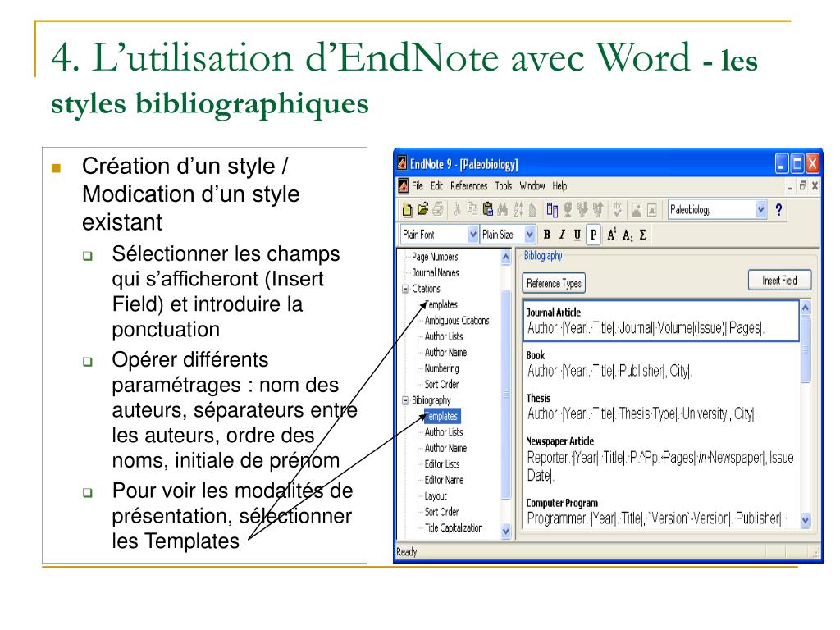Viewport: 840px width, 630px height.
Task: Click the Find binoculars icon
Action: (x=503, y=209)
